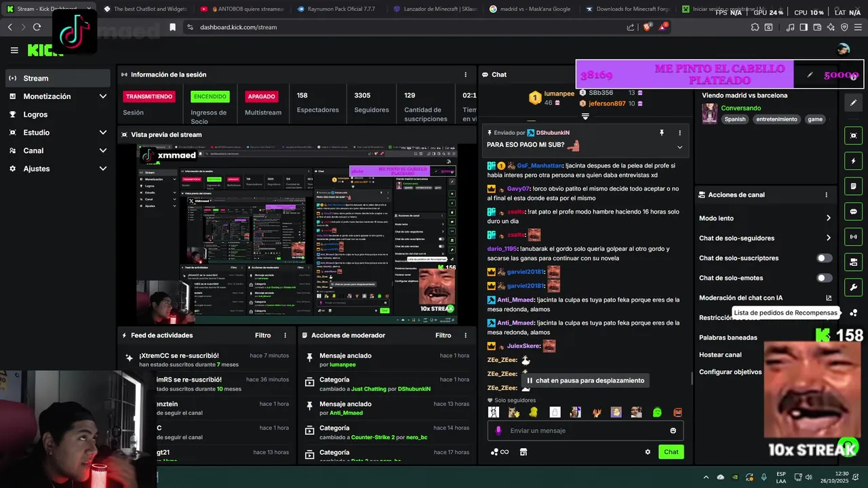This screenshot has height=488, width=868.
Task: Open the hamburger menu beside the Kick logo
Action: tap(14, 50)
